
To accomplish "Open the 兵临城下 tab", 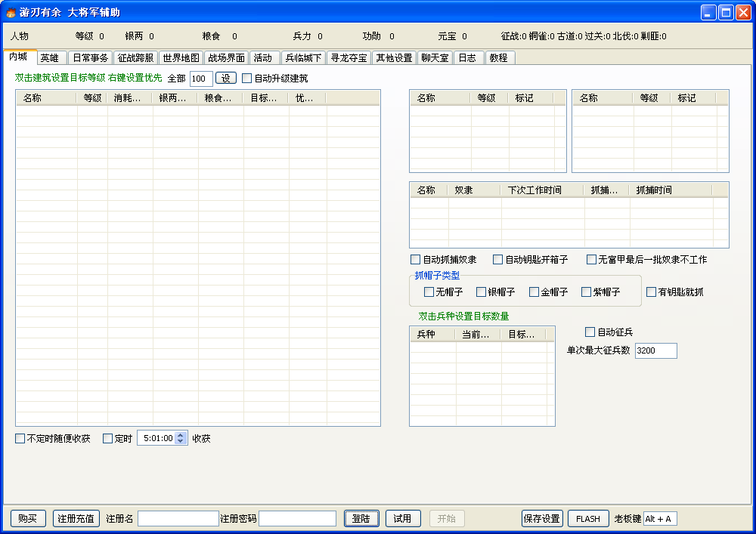I will pyautogui.click(x=303, y=58).
